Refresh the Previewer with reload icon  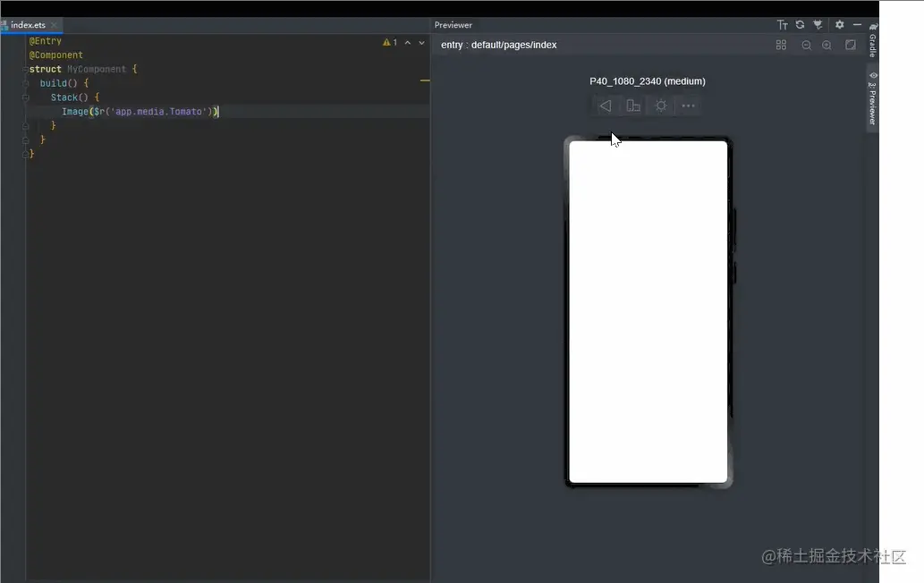[800, 25]
